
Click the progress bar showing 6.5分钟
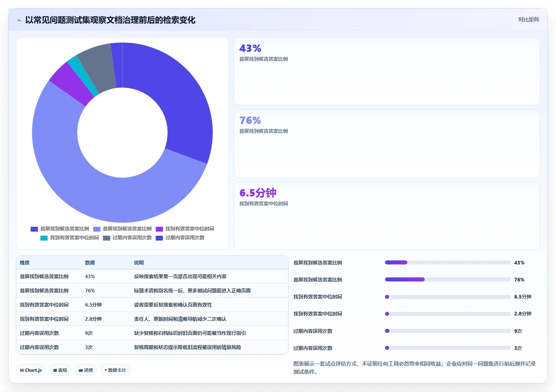pyautogui.click(x=448, y=297)
